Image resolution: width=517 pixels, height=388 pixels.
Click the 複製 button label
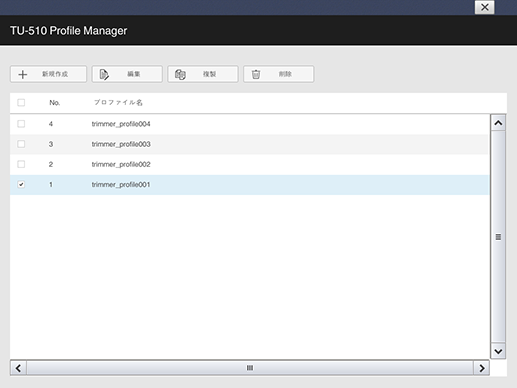pyautogui.click(x=209, y=74)
